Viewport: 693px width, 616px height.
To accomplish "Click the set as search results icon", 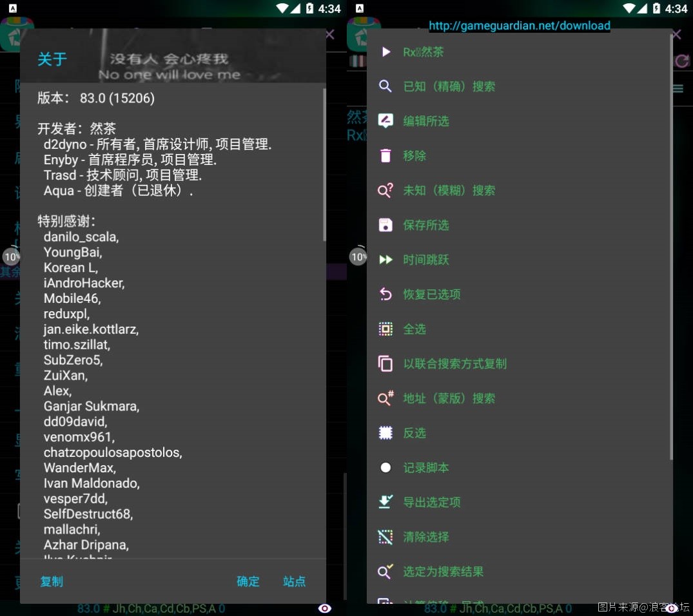I will pos(386,572).
